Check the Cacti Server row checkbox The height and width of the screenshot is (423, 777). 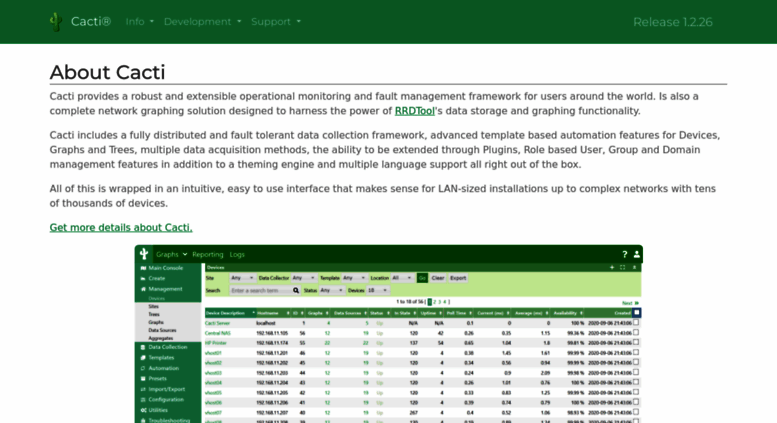click(636, 322)
